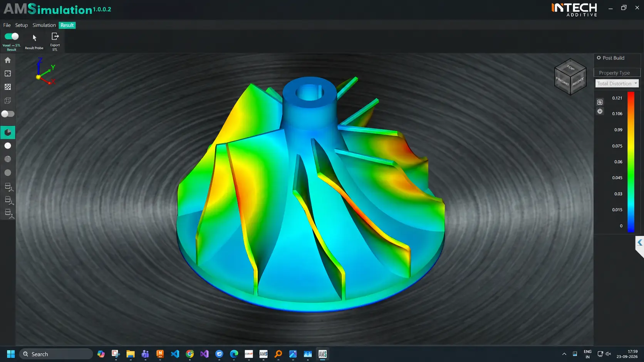Choose the flat dark grey sphere mode
The width and height of the screenshot is (644, 362).
8,173
